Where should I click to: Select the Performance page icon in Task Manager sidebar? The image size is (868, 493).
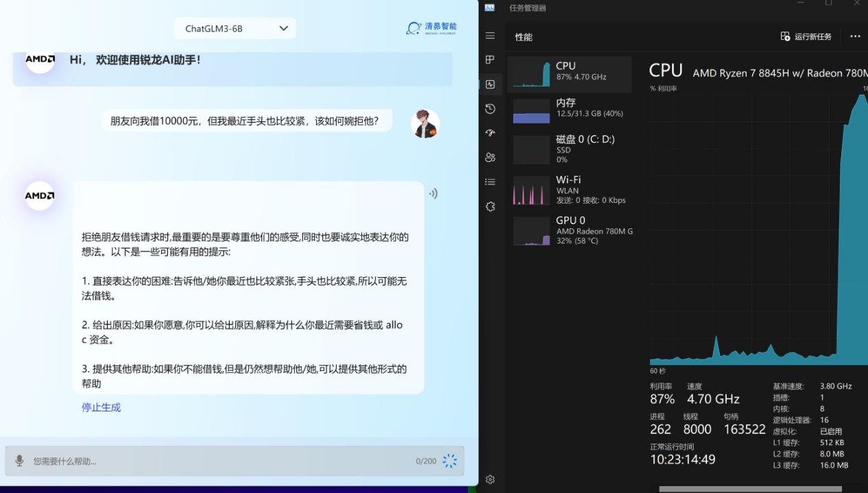pyautogui.click(x=490, y=84)
